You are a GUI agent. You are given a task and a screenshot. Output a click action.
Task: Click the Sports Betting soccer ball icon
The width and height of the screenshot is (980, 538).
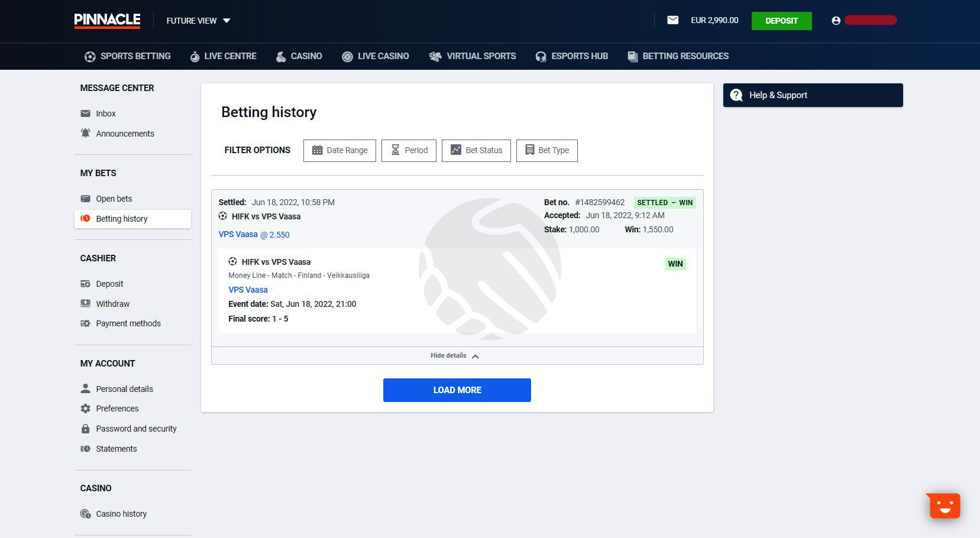coord(90,57)
